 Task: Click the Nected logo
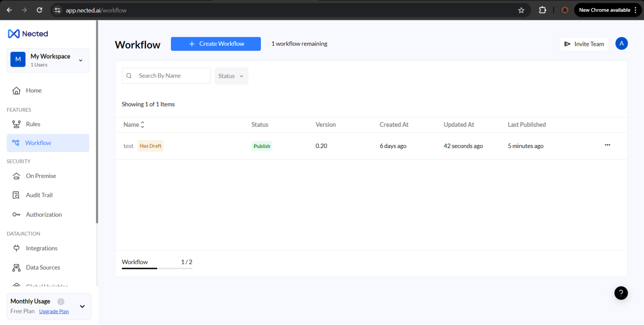[28, 34]
